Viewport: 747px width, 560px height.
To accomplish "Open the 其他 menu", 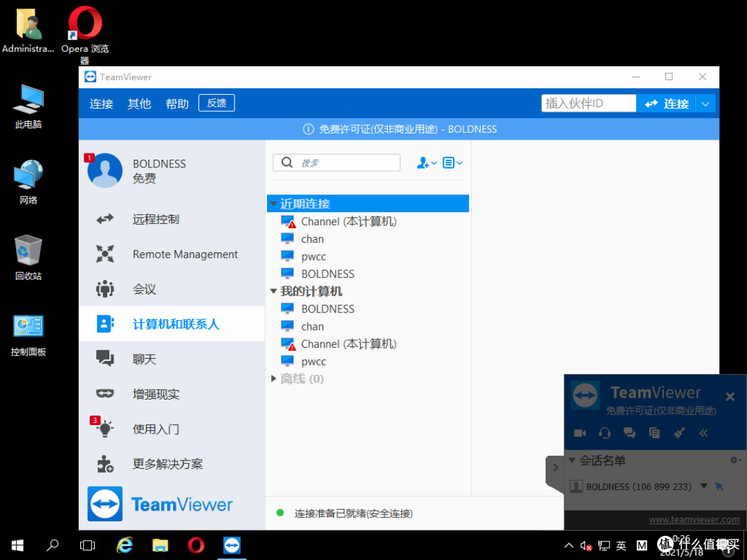I will click(139, 104).
